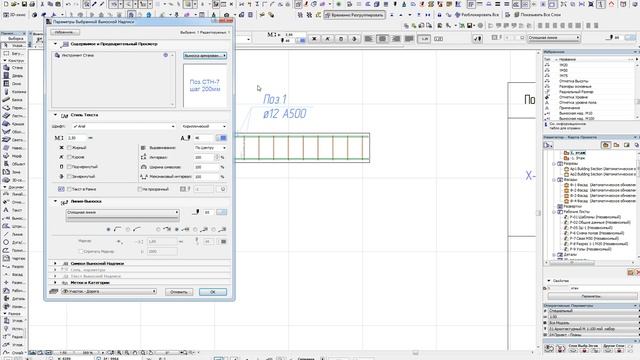Toggle underline icon in the info box toolbar
The width and height of the screenshot is (640, 360).
click(x=341, y=39)
